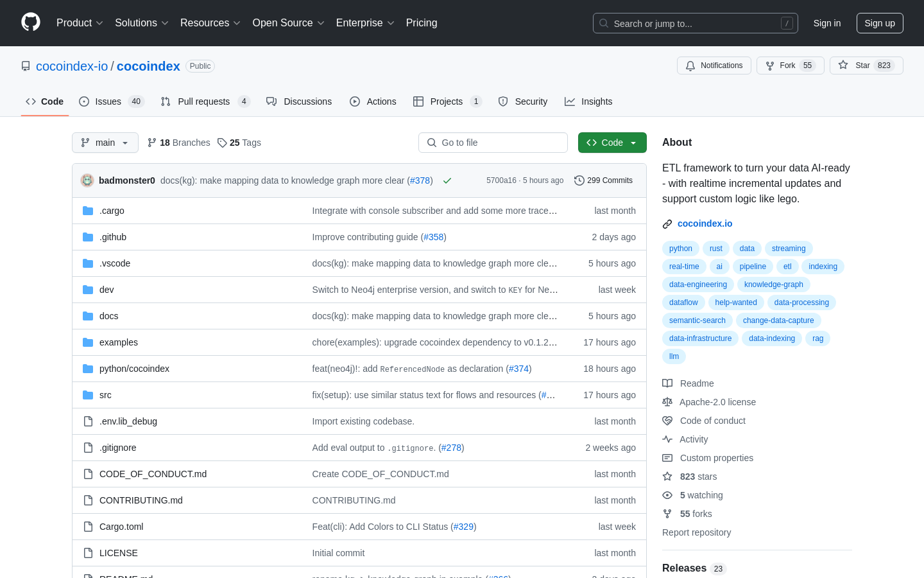This screenshot has height=578, width=924.
Task: Click the star icon to star repository
Action: 843,66
